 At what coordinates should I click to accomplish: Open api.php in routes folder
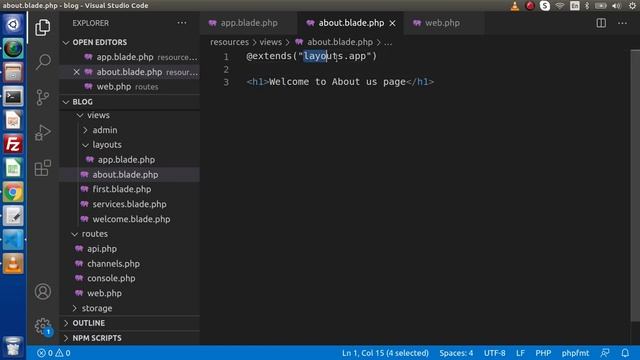pyautogui.click(x=130, y=249)
